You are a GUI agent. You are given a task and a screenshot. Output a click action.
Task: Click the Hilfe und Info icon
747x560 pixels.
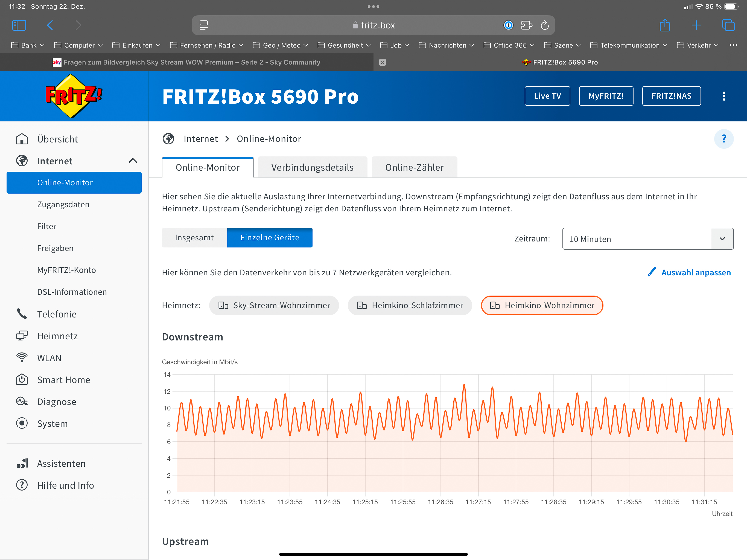pyautogui.click(x=22, y=485)
